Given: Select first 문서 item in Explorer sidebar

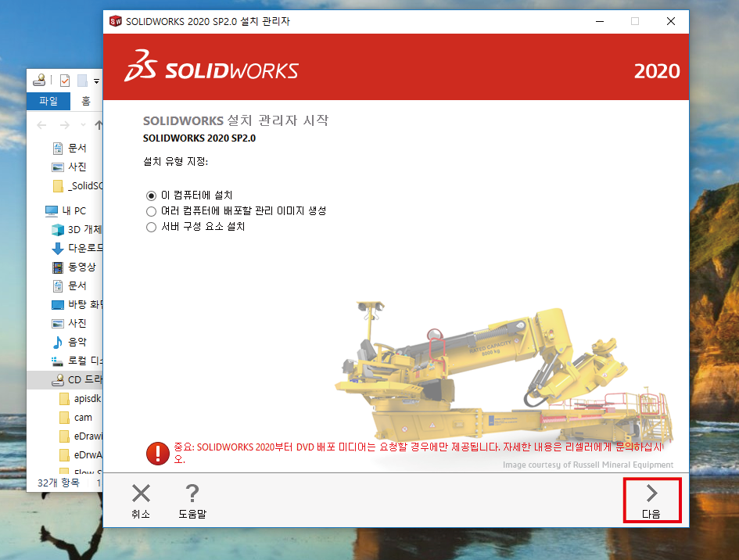Looking at the screenshot, I should point(70,149).
